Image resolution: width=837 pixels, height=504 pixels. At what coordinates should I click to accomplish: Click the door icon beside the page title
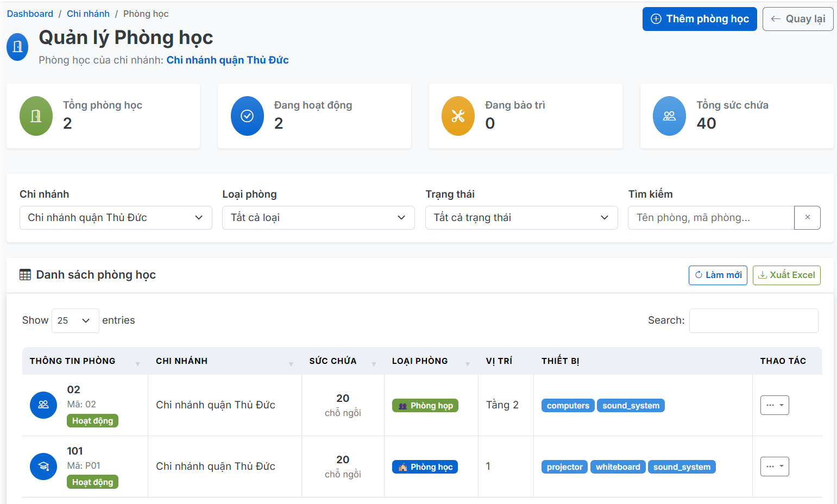point(17,47)
